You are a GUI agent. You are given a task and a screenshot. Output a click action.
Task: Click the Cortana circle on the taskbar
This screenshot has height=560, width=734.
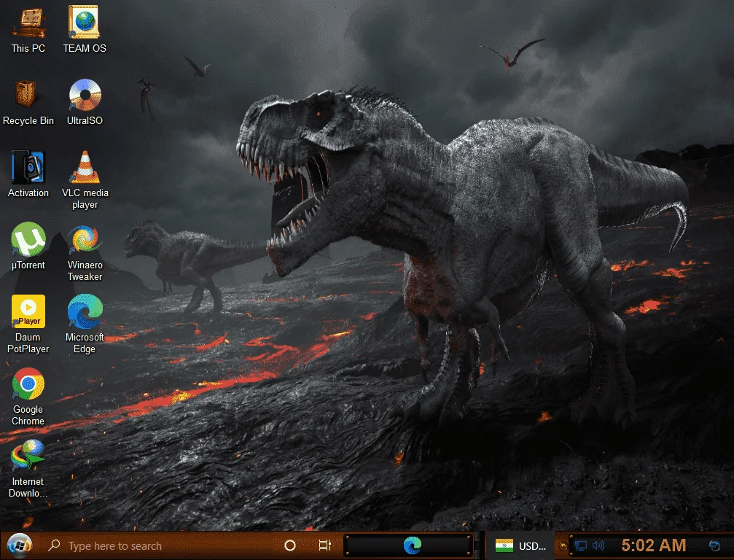click(x=290, y=545)
